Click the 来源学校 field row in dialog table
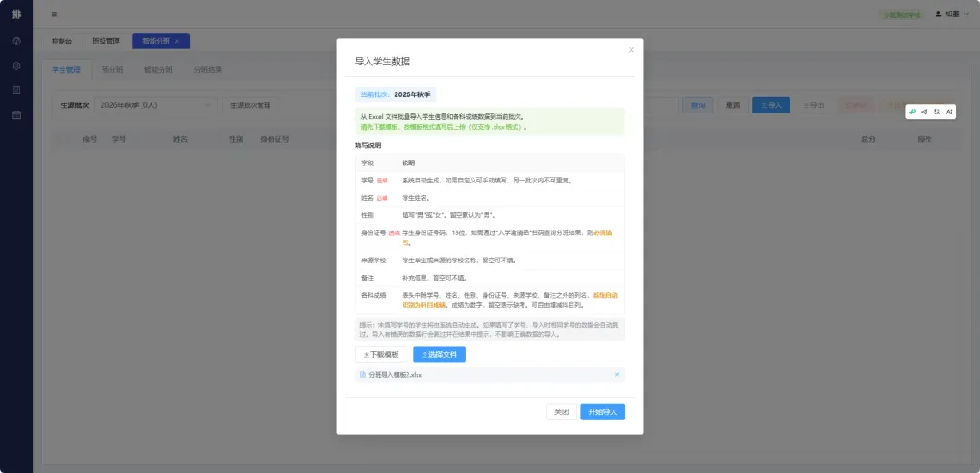 coord(489,261)
